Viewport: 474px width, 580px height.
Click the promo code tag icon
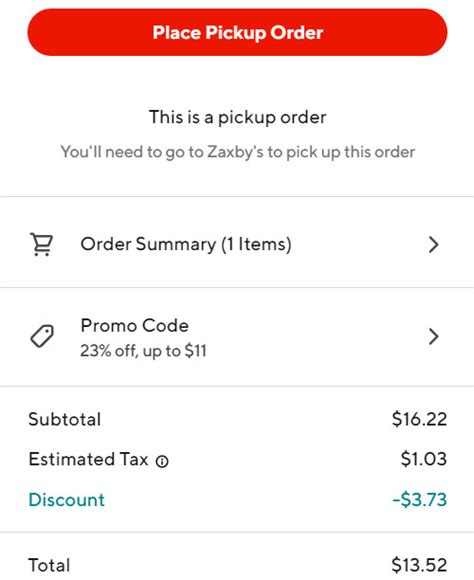(x=42, y=336)
